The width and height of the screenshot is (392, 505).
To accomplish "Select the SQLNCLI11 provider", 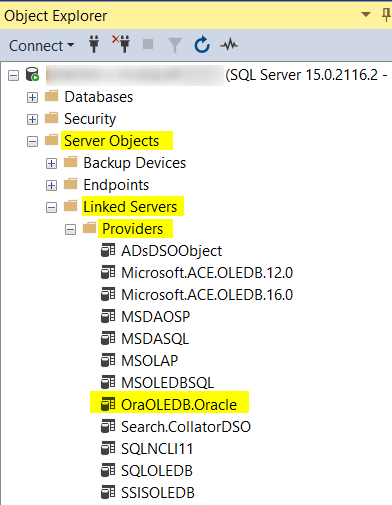I will [157, 449].
